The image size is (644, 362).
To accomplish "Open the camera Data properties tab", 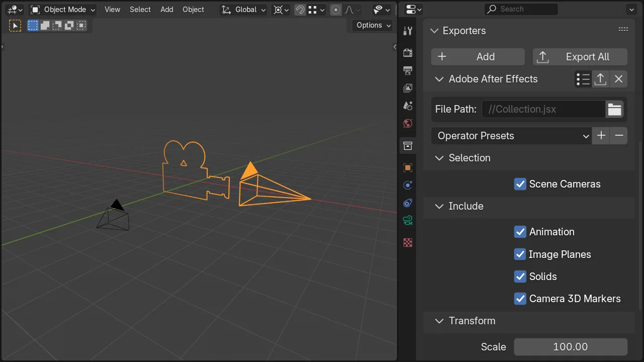I will [408, 221].
